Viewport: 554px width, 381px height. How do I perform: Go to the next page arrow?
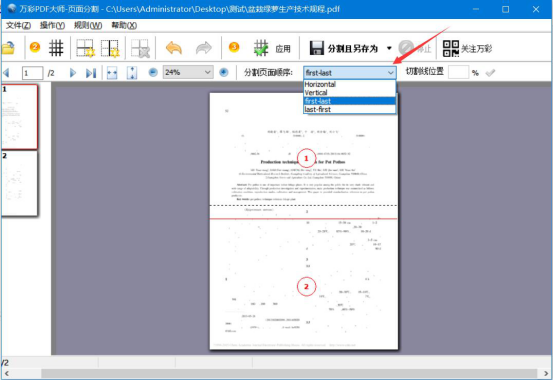point(72,73)
